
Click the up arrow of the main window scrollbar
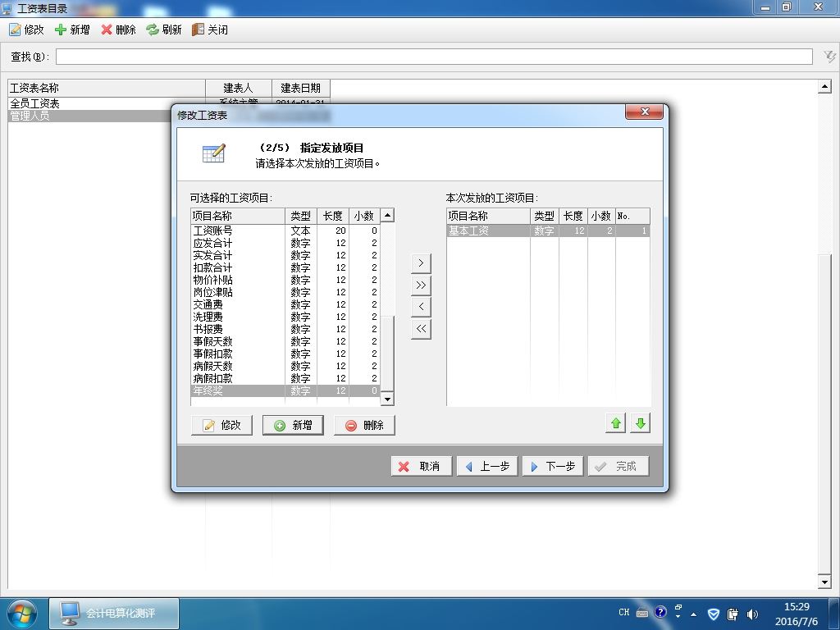pos(825,86)
